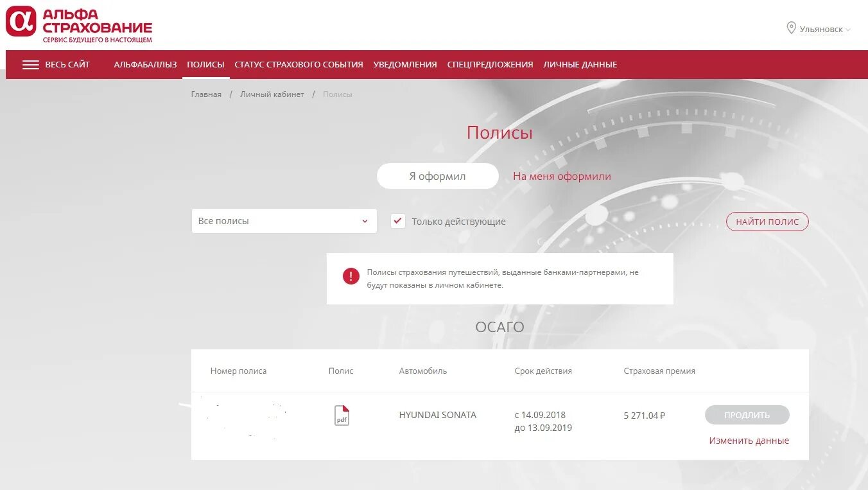Select the Полисы menu item
The image size is (868, 490).
click(205, 65)
